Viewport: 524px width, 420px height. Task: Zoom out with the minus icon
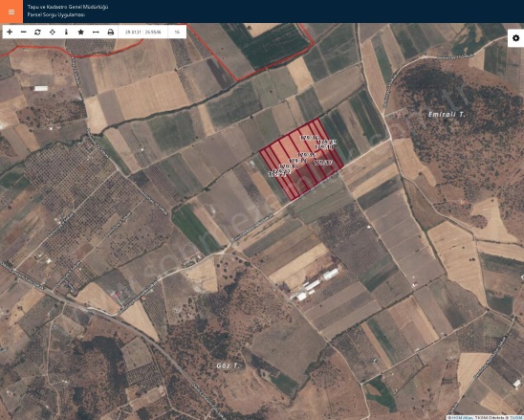(23, 32)
